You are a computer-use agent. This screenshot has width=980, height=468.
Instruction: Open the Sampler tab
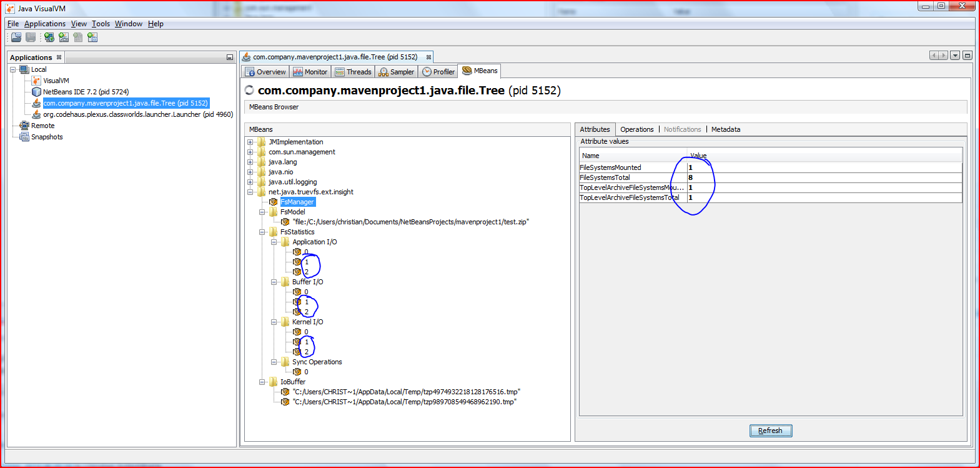[x=396, y=72]
